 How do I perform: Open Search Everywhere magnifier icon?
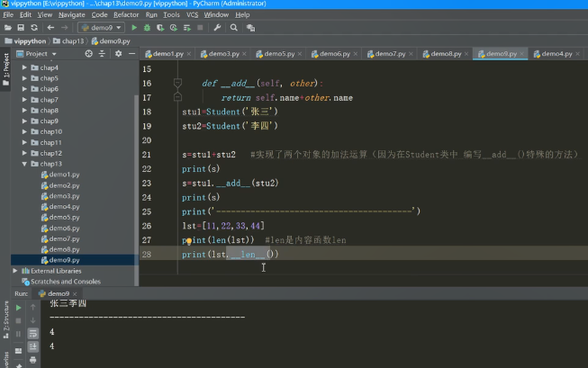click(233, 28)
